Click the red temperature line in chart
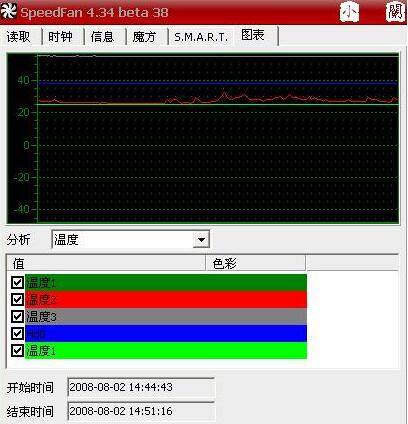Viewport: 408px width, 424px height. (217, 99)
